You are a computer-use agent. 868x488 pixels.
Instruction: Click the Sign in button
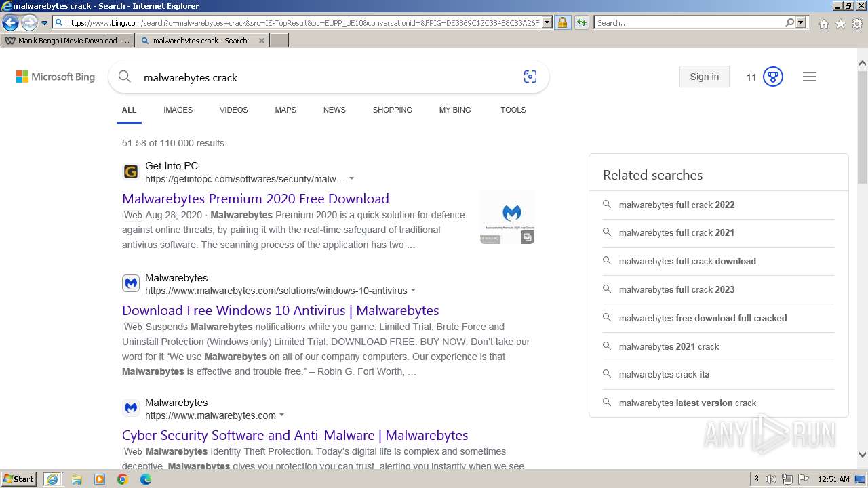[704, 77]
